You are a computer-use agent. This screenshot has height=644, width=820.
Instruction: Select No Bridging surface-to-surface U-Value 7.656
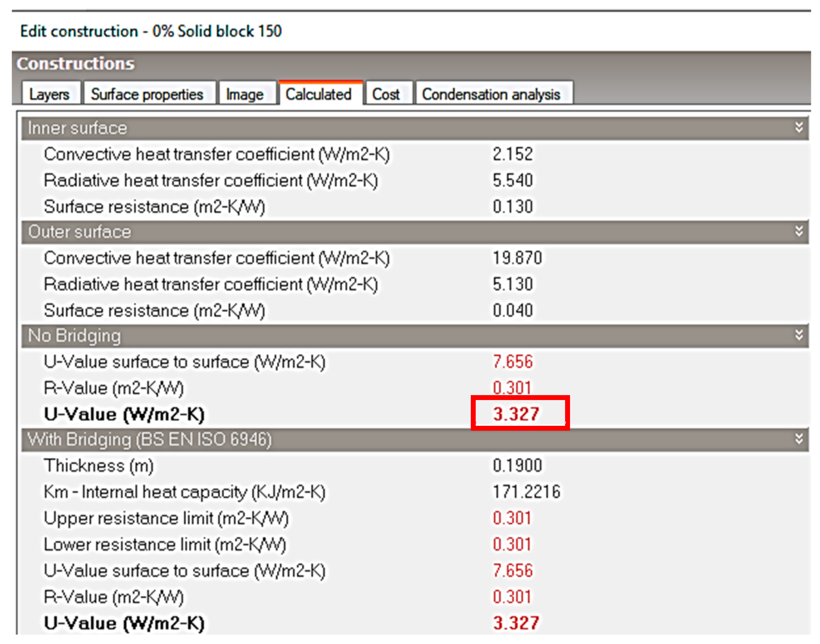pyautogui.click(x=512, y=362)
